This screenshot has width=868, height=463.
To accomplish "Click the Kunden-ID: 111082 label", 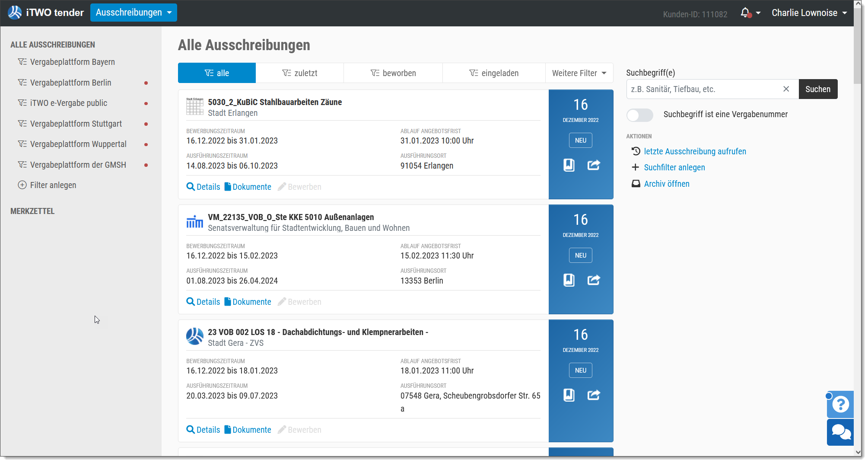I will click(695, 14).
